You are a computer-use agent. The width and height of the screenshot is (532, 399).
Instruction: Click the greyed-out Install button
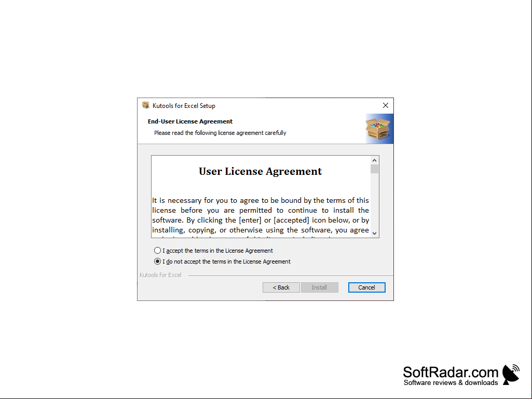[319, 287]
